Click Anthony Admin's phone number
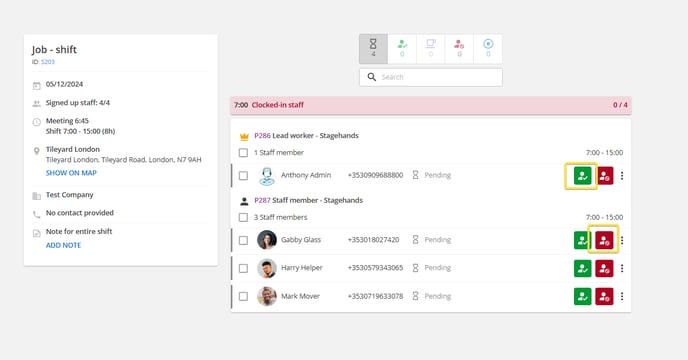 pos(375,175)
